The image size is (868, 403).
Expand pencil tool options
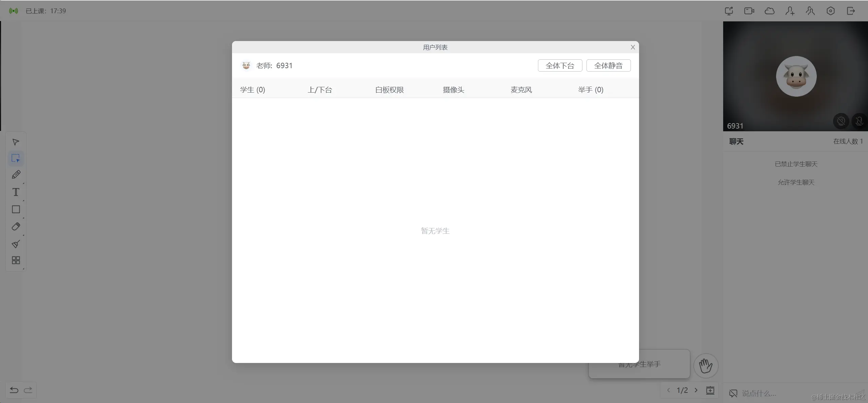(23, 183)
